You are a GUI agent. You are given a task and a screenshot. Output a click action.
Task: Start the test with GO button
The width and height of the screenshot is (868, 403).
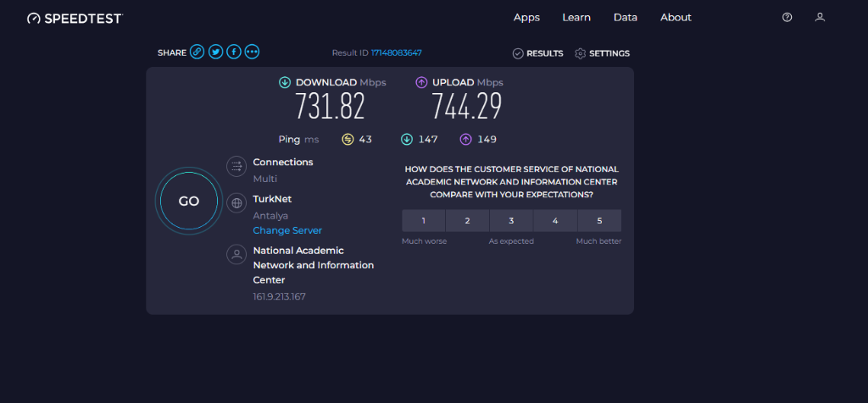(x=189, y=201)
